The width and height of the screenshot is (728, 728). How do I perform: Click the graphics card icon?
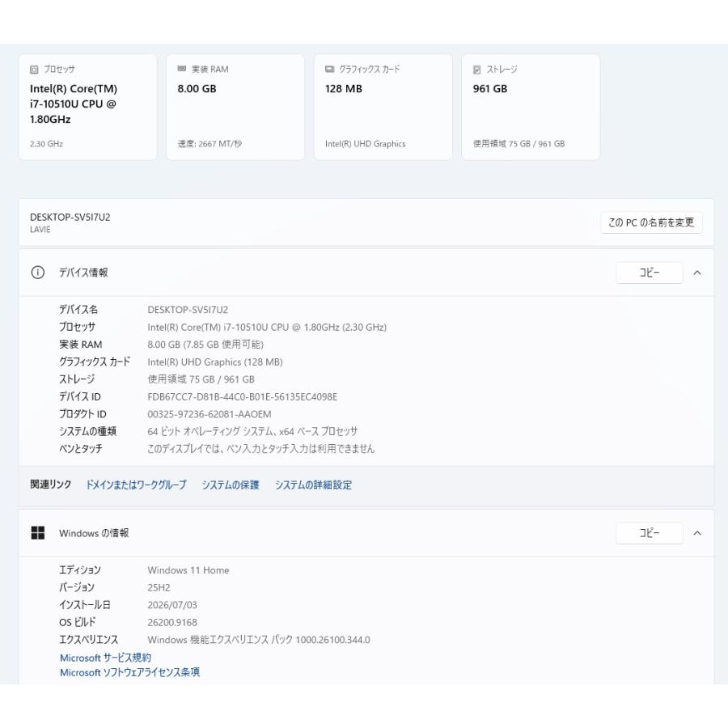click(330, 70)
